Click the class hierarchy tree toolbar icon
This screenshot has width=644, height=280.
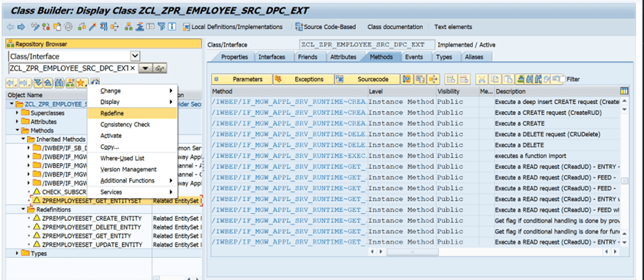tap(128, 27)
